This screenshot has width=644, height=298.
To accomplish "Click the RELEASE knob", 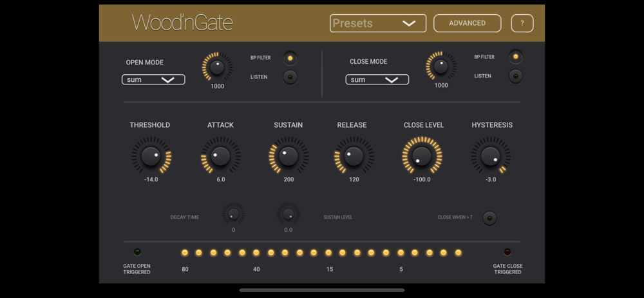I will click(x=354, y=156).
